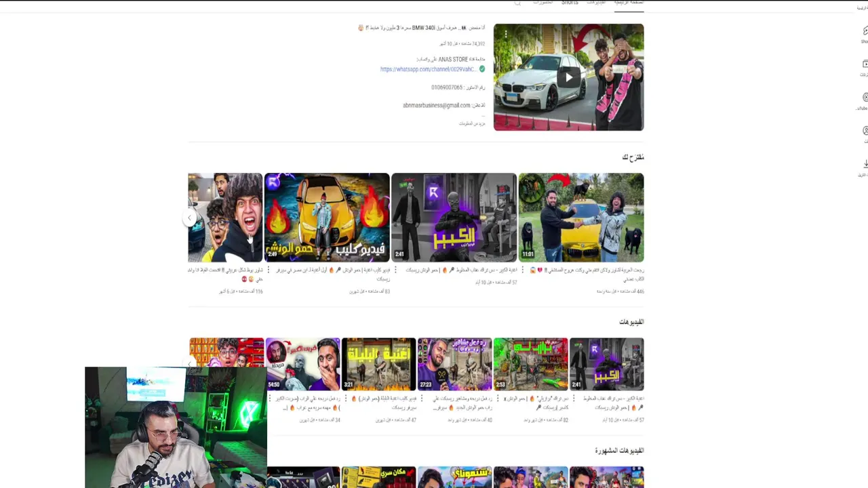Click the green verified check beside the WhatsApp link
The width and height of the screenshot is (868, 488).
(x=482, y=69)
